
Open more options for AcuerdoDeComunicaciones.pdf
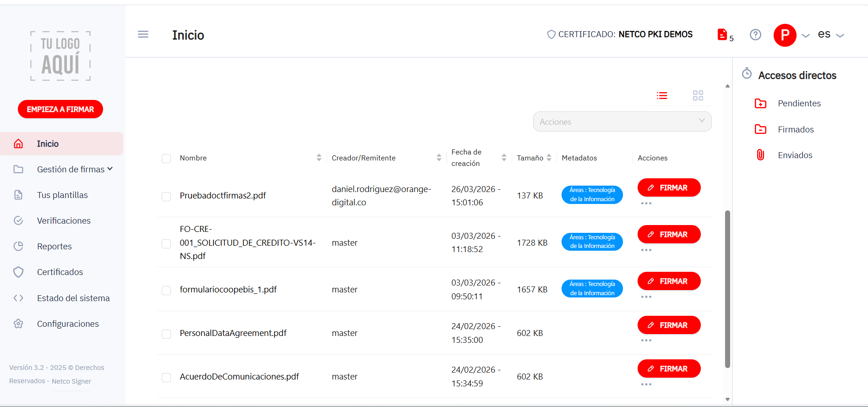coord(646,384)
